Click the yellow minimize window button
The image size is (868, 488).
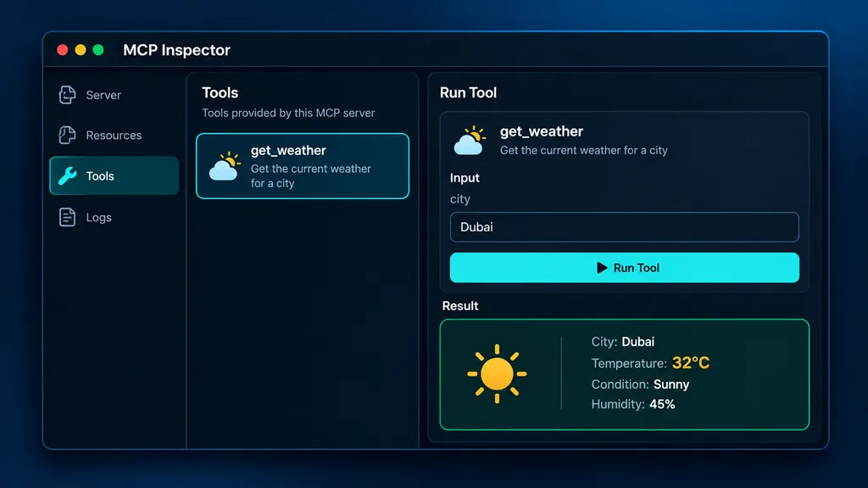coord(81,50)
